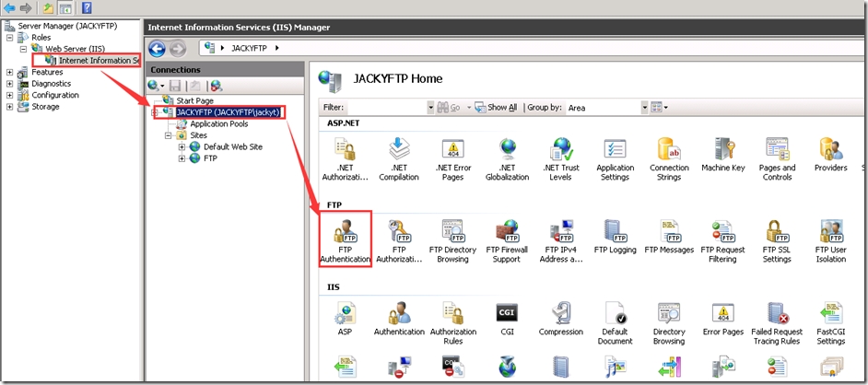Open FastCGI Settings
868x385 pixels.
click(830, 323)
